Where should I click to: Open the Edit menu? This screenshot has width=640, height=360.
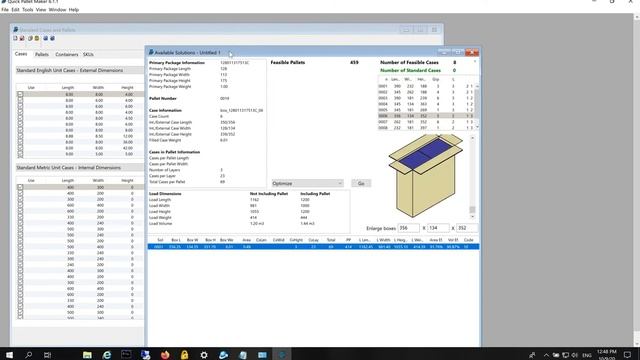point(15,9)
